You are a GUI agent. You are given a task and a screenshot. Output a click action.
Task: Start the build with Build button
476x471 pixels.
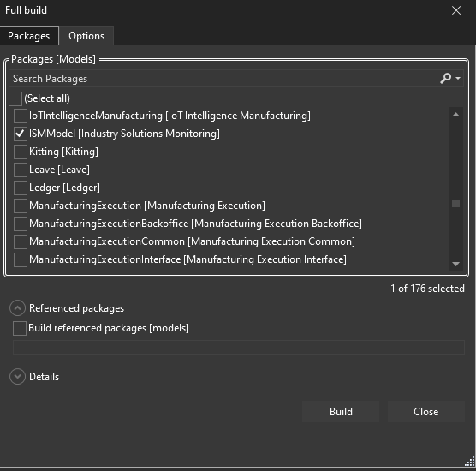click(341, 412)
